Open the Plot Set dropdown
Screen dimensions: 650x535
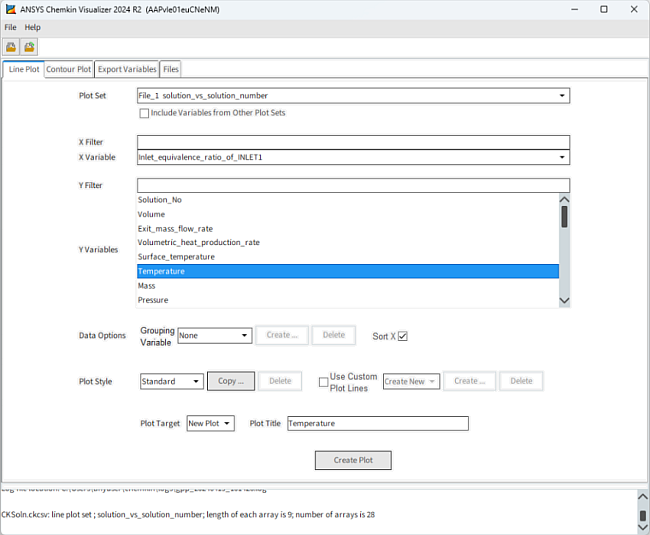353,96
